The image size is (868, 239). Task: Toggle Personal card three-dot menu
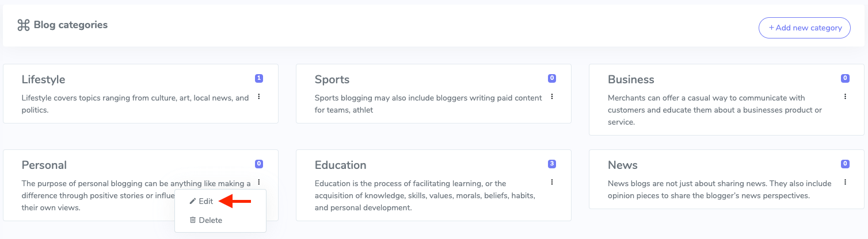(259, 182)
